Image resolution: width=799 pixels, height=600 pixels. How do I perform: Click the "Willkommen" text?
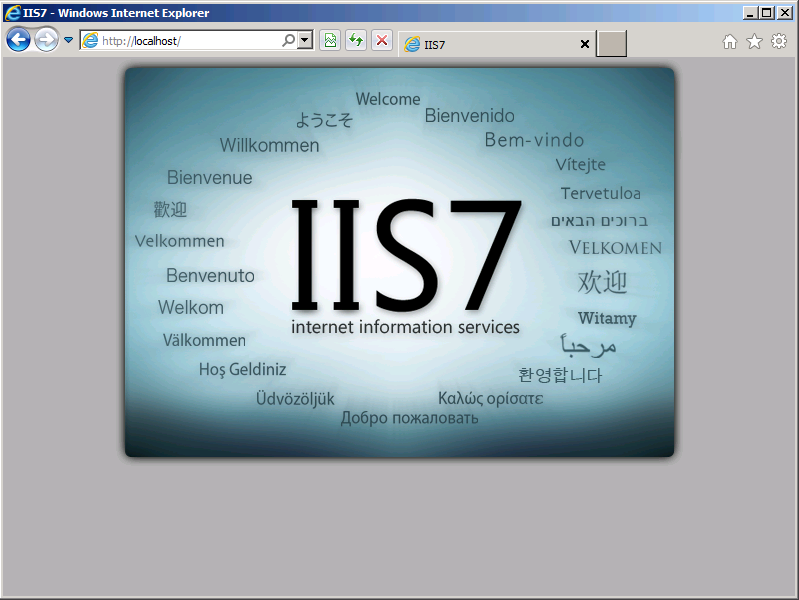tap(270, 145)
